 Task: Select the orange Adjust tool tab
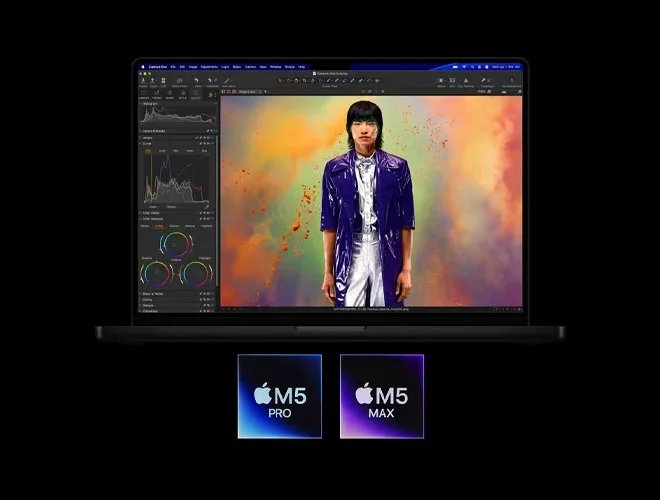196,95
